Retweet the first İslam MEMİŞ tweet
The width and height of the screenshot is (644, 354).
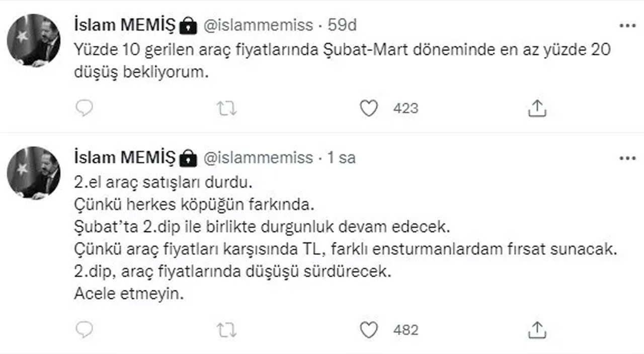pyautogui.click(x=227, y=107)
